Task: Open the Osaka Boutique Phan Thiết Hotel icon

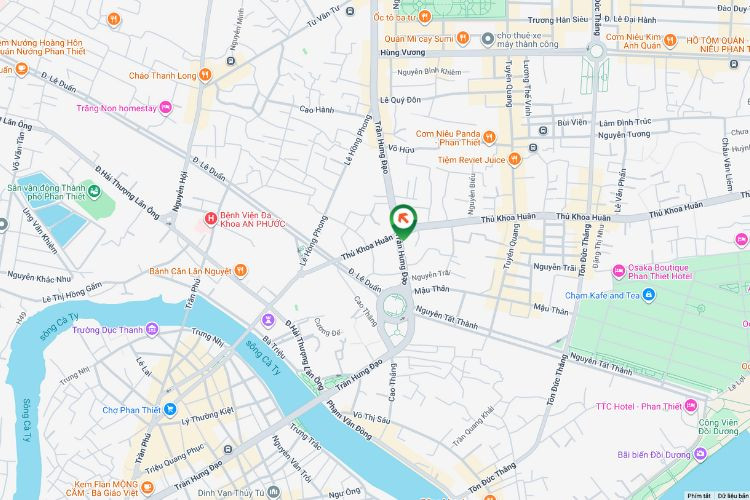Action: [619, 272]
